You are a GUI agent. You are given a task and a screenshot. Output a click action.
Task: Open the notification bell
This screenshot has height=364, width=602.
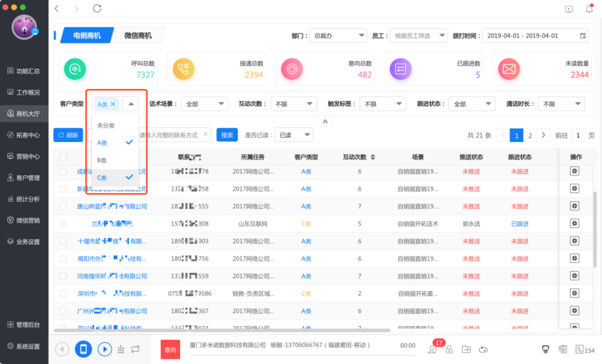click(589, 9)
